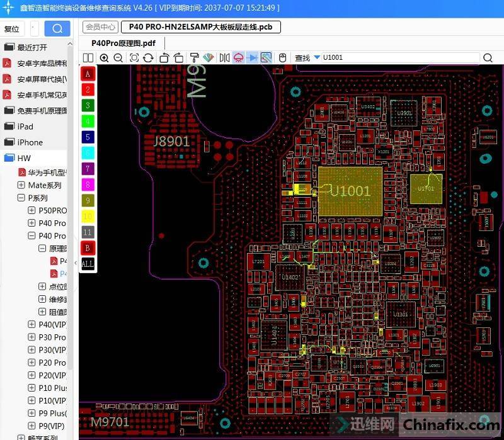The width and height of the screenshot is (504, 440).
Task: Switch to P40Pro原理图.pdf tab
Action: pyautogui.click(x=123, y=43)
